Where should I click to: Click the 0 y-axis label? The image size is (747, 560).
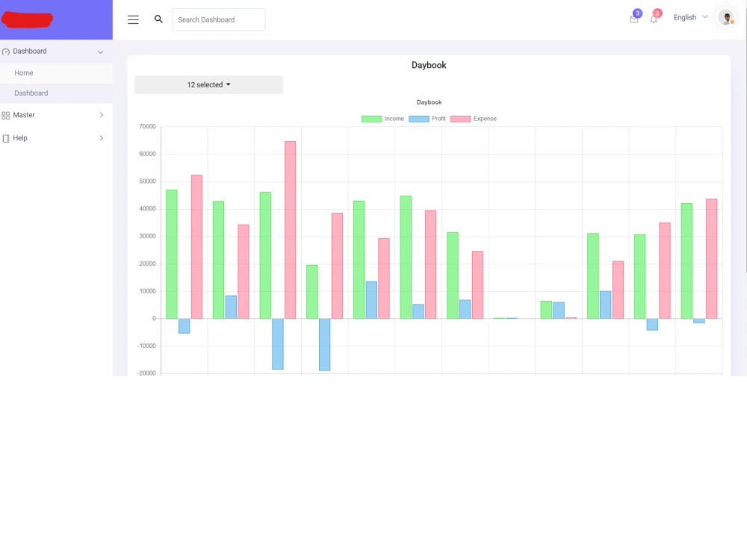coord(154,318)
